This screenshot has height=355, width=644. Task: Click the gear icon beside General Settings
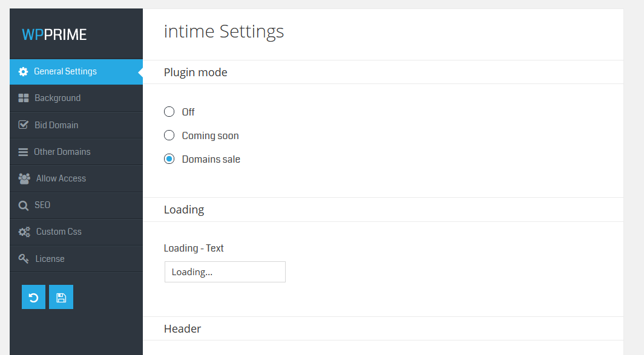pos(23,71)
